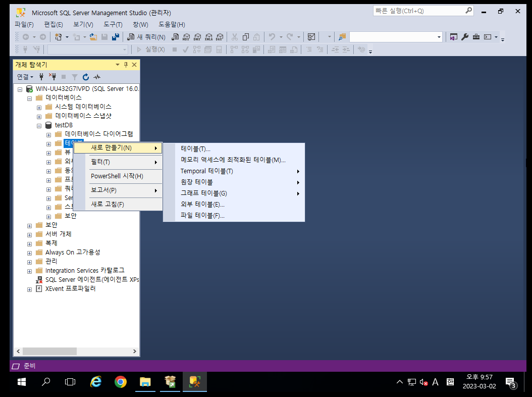Open the Tools (도구) menu
Screen dimensions: 532x397
[x=113, y=24]
